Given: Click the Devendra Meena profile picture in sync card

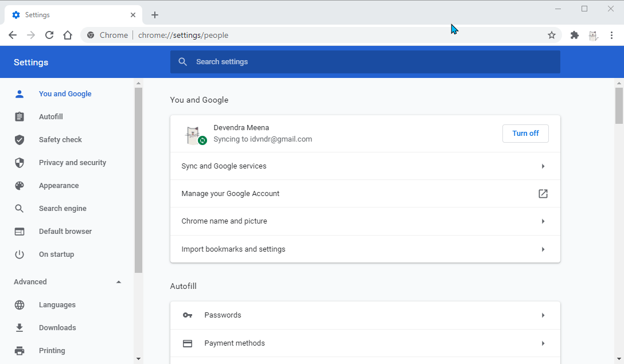Looking at the screenshot, I should (194, 135).
